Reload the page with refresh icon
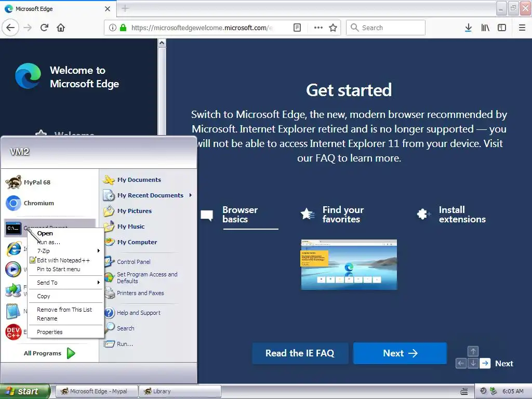The width and height of the screenshot is (532, 399). click(x=45, y=28)
